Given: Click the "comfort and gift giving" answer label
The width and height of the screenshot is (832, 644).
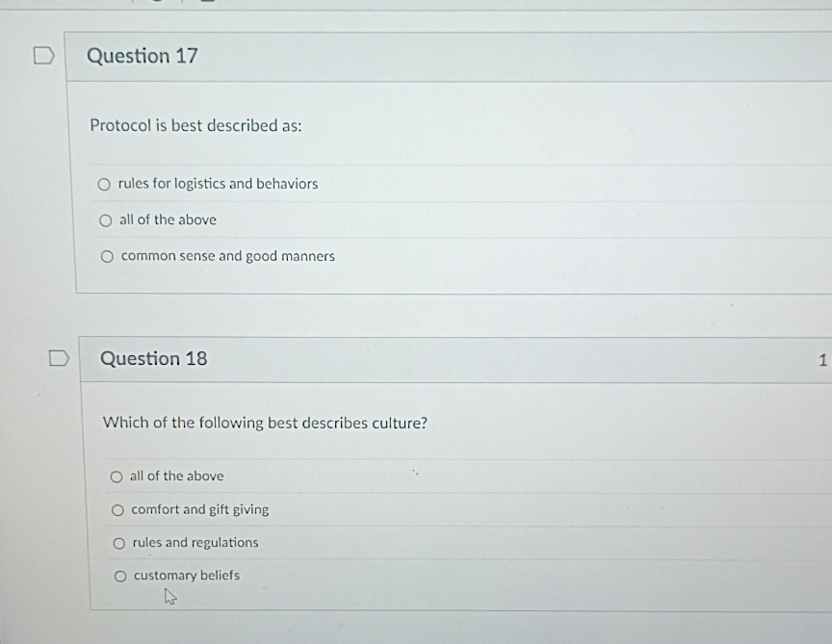Looking at the screenshot, I should [x=200, y=510].
